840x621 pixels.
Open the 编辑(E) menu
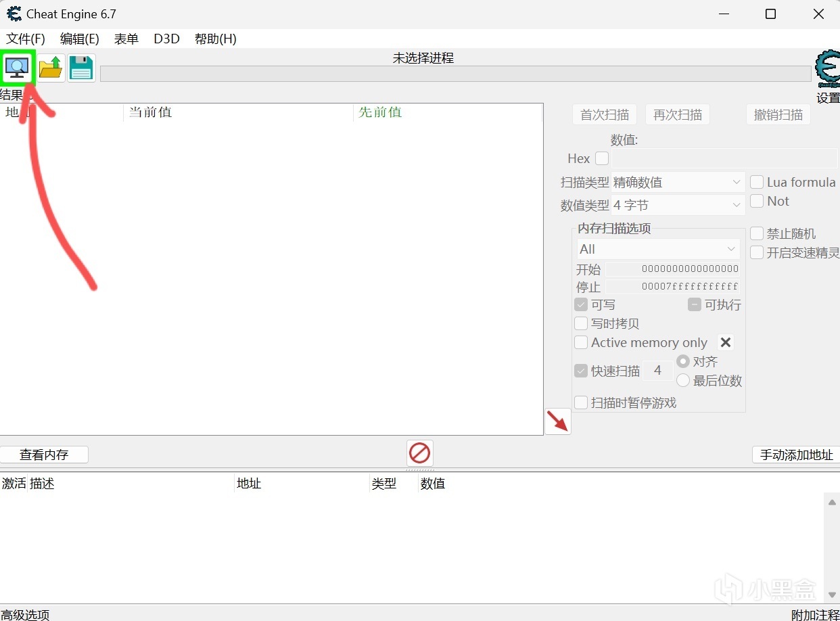[x=80, y=39]
